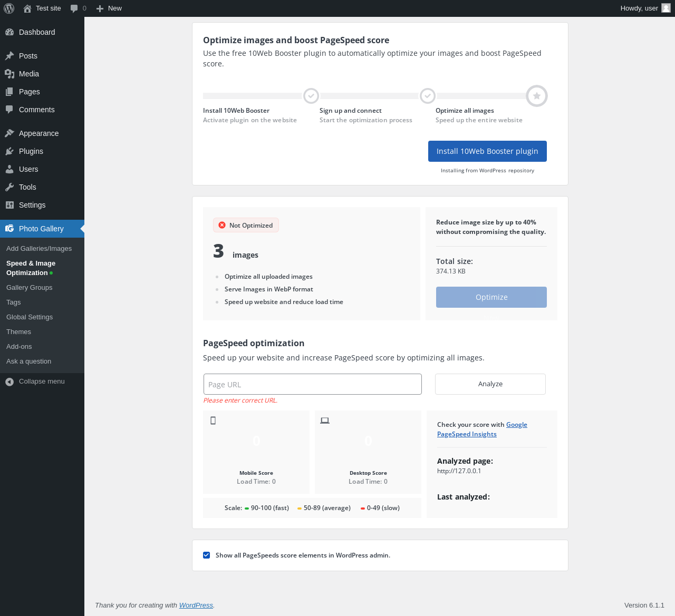The image size is (675, 616).
Task: Go to Media menu item
Action: [42, 74]
